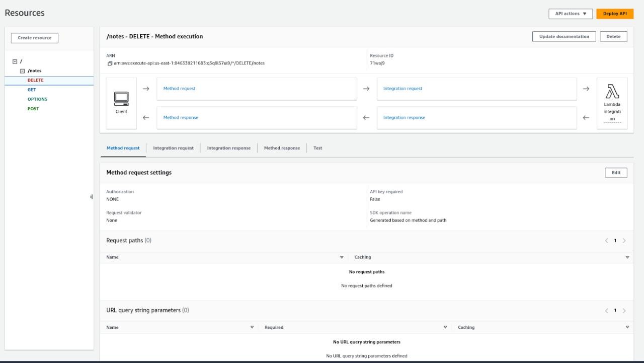
Task: Click the Create resource button
Action: tap(35, 38)
